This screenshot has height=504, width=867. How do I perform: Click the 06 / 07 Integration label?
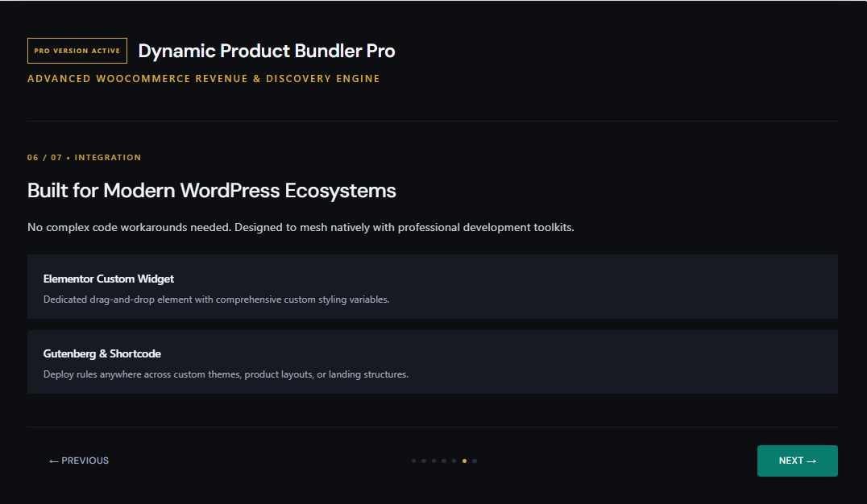[x=84, y=158]
